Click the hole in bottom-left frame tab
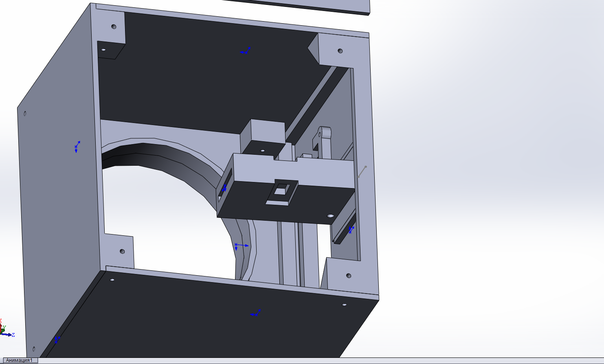Image resolution: width=604 pixels, height=364 pixels. pyautogui.click(x=122, y=251)
